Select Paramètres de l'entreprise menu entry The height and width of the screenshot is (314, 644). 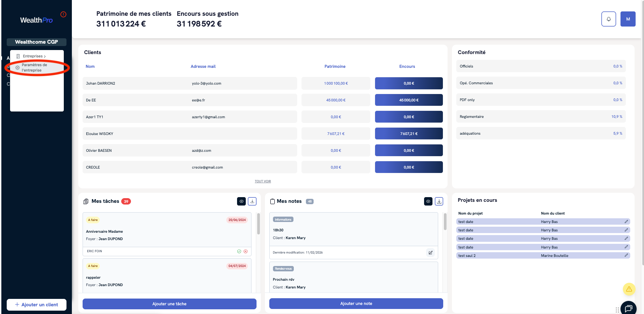(x=34, y=68)
